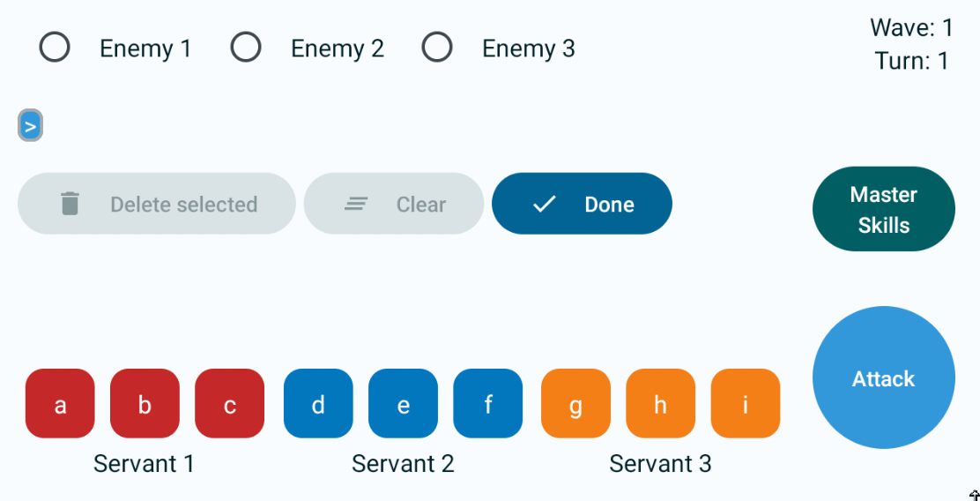
Task: Tap the round Attack button
Action: [x=884, y=378]
